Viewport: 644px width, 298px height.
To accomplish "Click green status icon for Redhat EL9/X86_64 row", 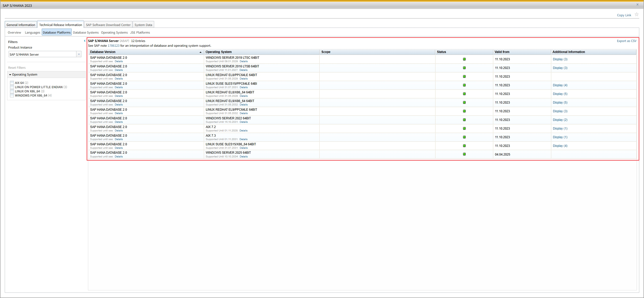I will (x=464, y=103).
